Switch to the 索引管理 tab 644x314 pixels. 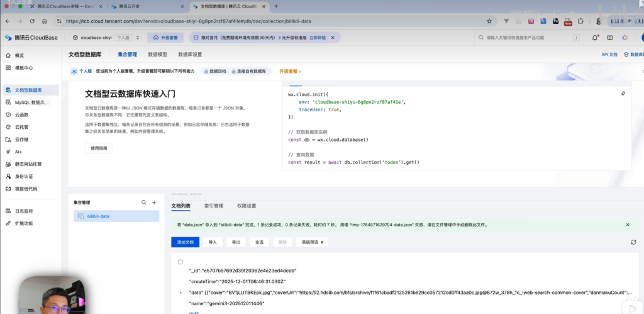click(x=213, y=206)
